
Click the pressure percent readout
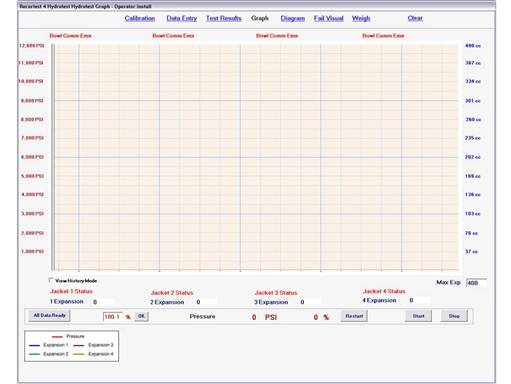click(x=316, y=317)
